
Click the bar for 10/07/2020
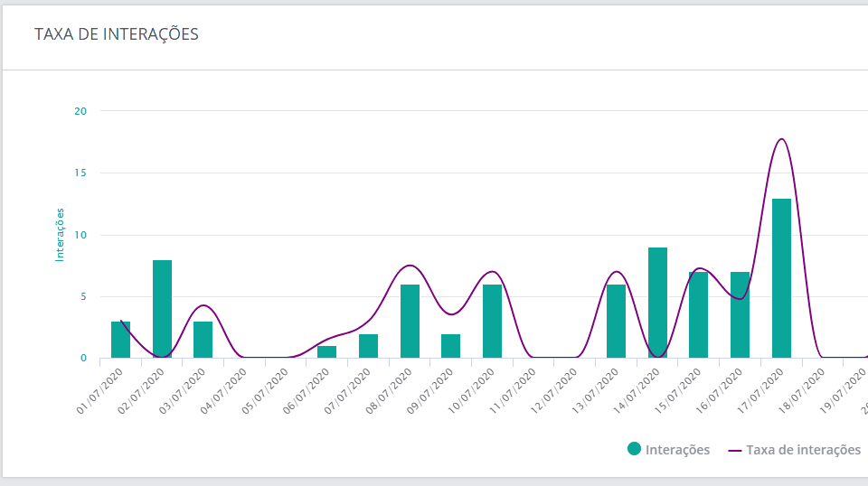tap(492, 321)
